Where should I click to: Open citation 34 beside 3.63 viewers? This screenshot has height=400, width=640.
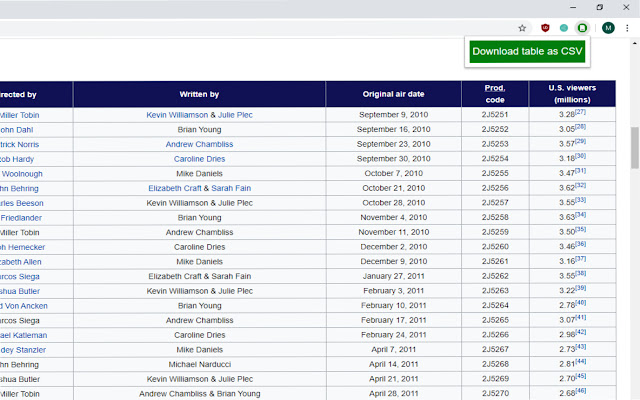[580, 214]
